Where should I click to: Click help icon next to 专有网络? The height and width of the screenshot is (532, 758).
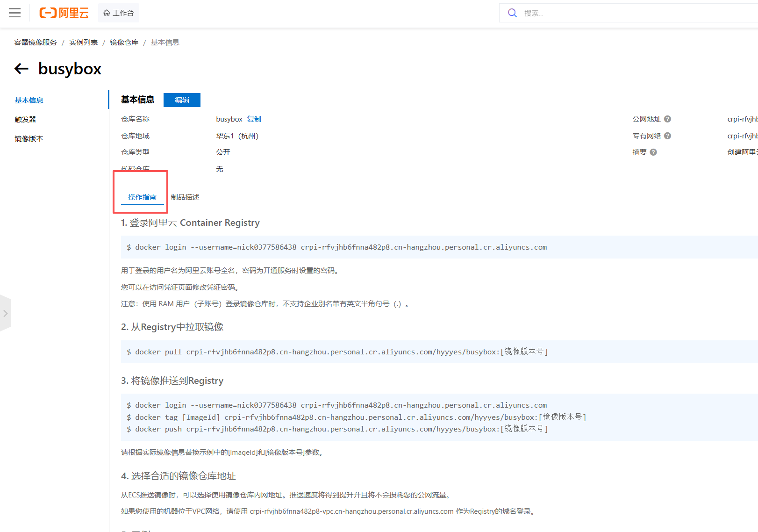pyautogui.click(x=667, y=136)
